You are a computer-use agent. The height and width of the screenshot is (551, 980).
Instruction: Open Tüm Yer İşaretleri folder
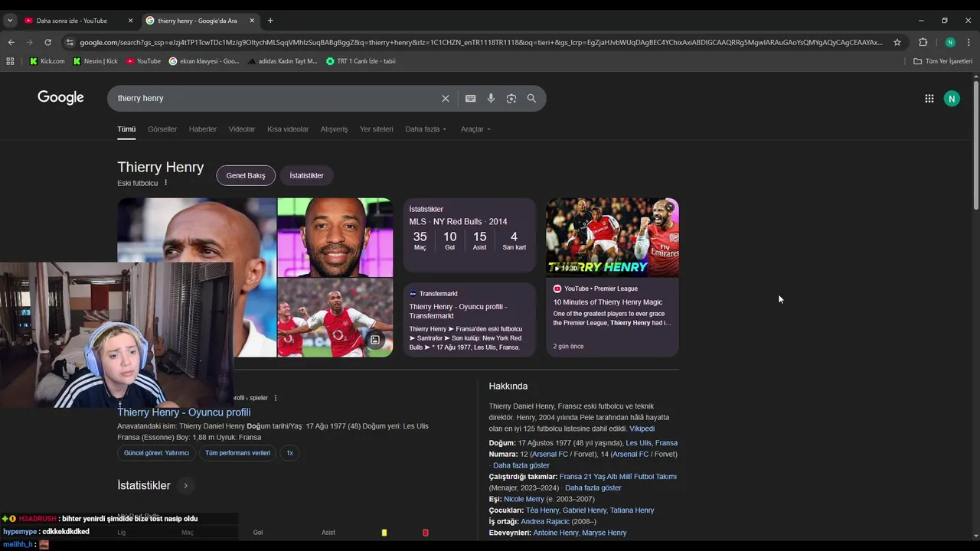942,61
